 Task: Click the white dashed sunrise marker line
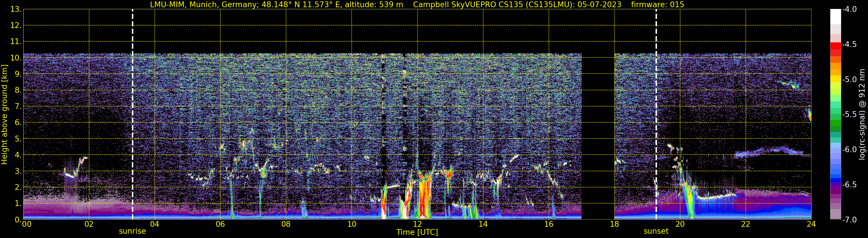132,114
